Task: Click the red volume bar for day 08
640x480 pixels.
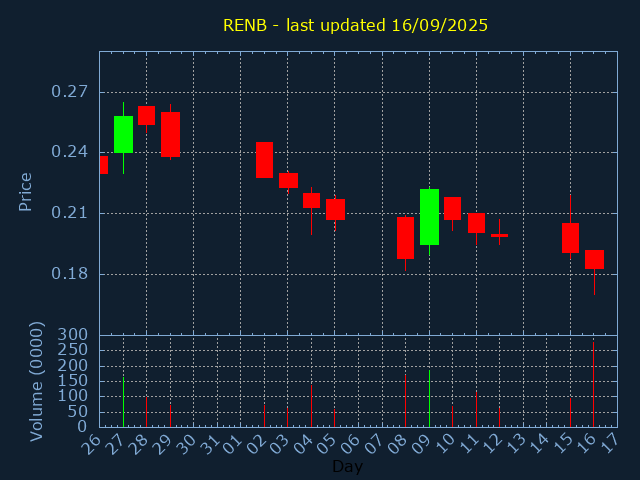Action: tap(405, 401)
